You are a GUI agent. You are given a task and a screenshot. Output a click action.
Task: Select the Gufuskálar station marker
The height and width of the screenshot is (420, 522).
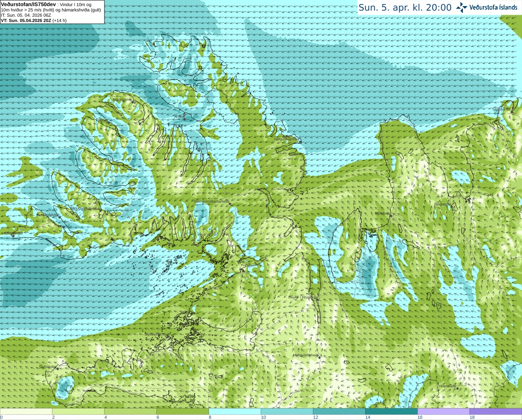[x=58, y=368]
